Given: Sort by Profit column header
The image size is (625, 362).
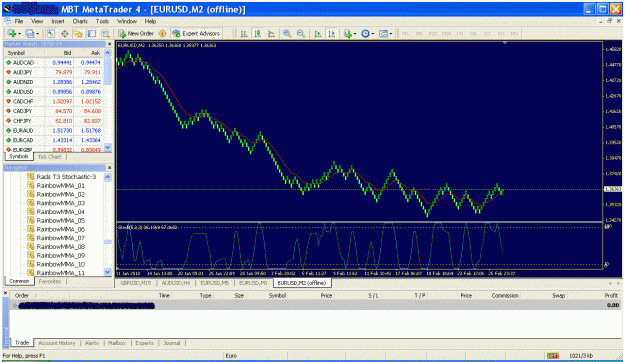Looking at the screenshot, I should pos(611,295).
